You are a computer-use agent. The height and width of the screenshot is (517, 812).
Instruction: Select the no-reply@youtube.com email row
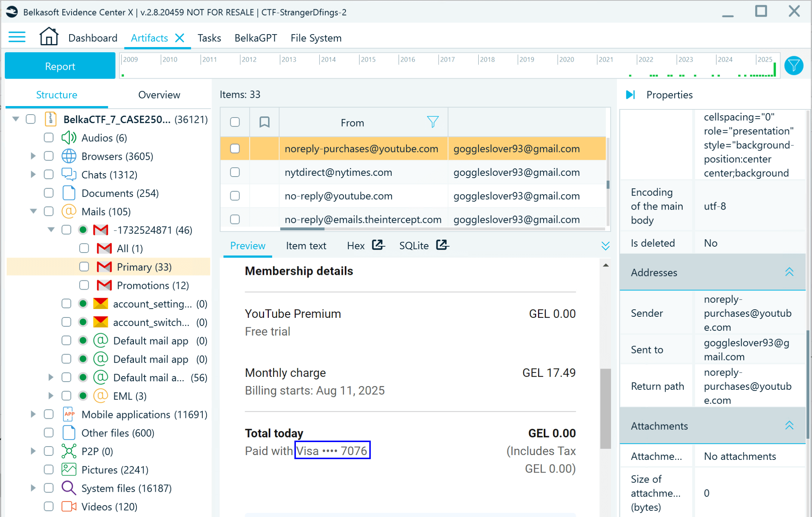413,196
